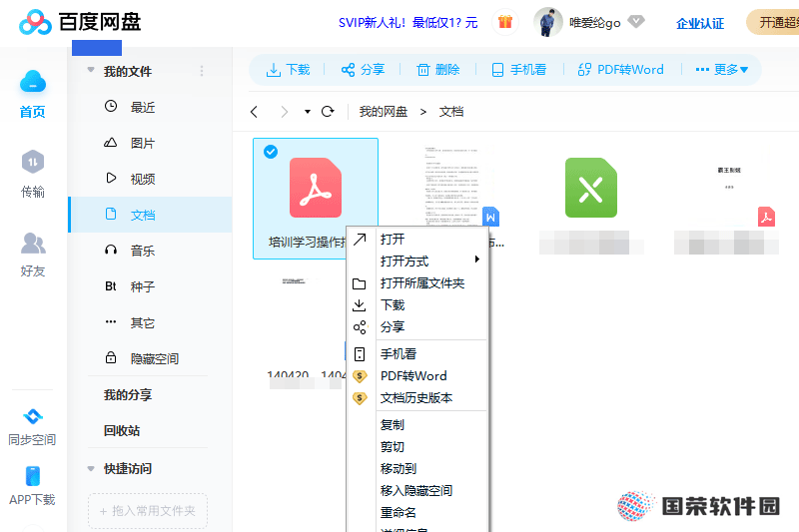Open the 企业认证 link
Viewport: 799px width, 532px height.
700,23
